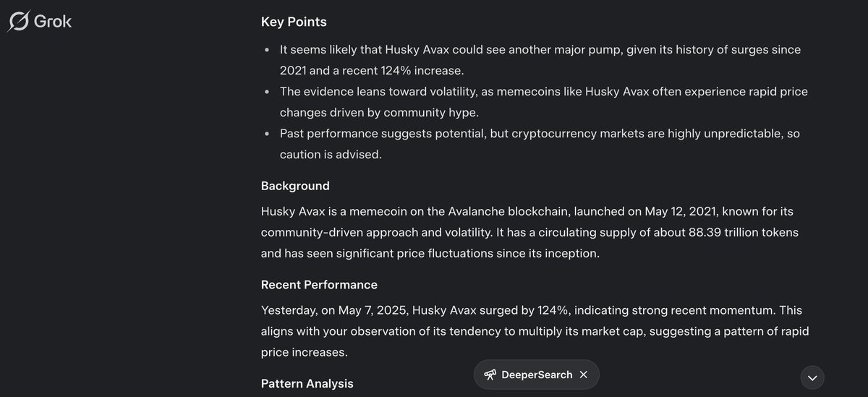This screenshot has height=397, width=868.
Task: Toggle the DeeperSearch mode chip label
Action: tap(537, 375)
